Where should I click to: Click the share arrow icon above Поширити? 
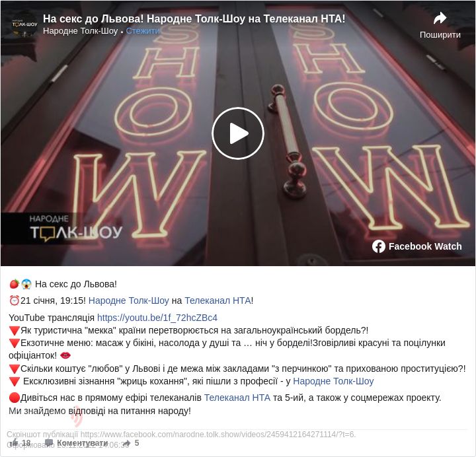[x=440, y=18]
